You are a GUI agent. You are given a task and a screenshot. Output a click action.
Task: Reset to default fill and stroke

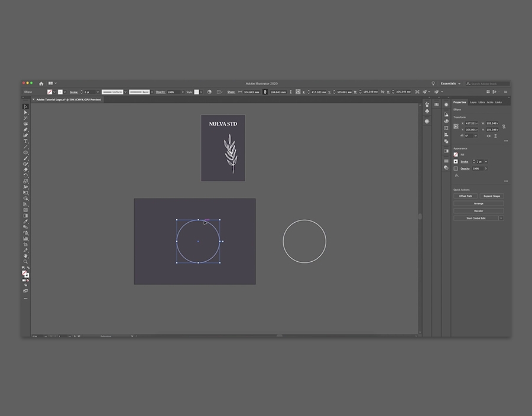click(x=23, y=268)
